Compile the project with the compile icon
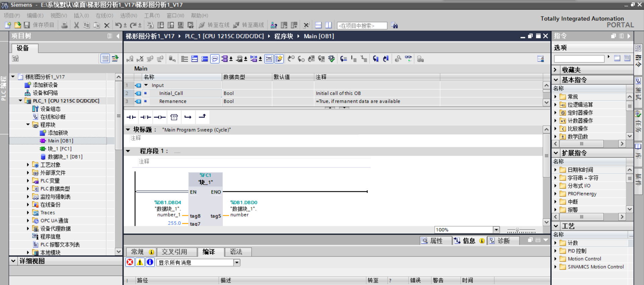This screenshot has width=644, height=285. click(150, 25)
